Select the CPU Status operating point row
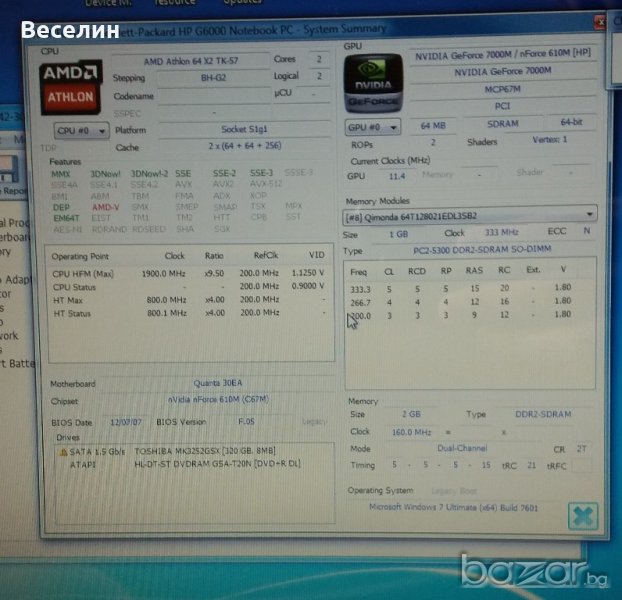Image resolution: width=622 pixels, height=600 pixels. pos(188,286)
